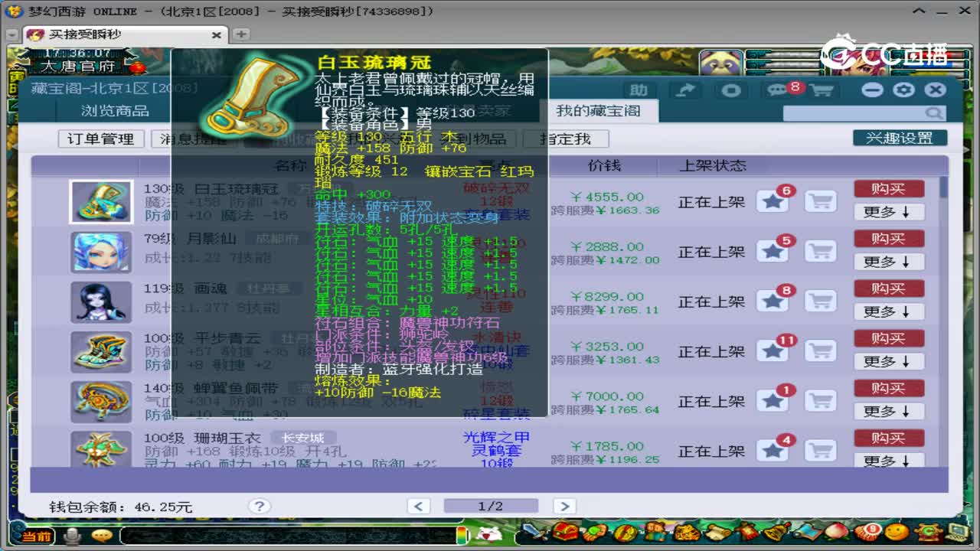Open 更多 dropdown for 平步青云 row
The width and height of the screenshot is (980, 551).
(x=889, y=361)
